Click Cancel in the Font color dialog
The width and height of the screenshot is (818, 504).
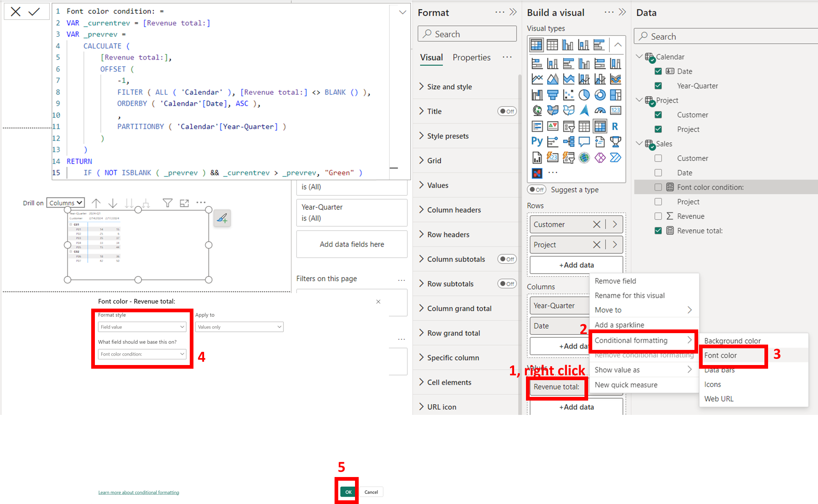click(x=371, y=492)
